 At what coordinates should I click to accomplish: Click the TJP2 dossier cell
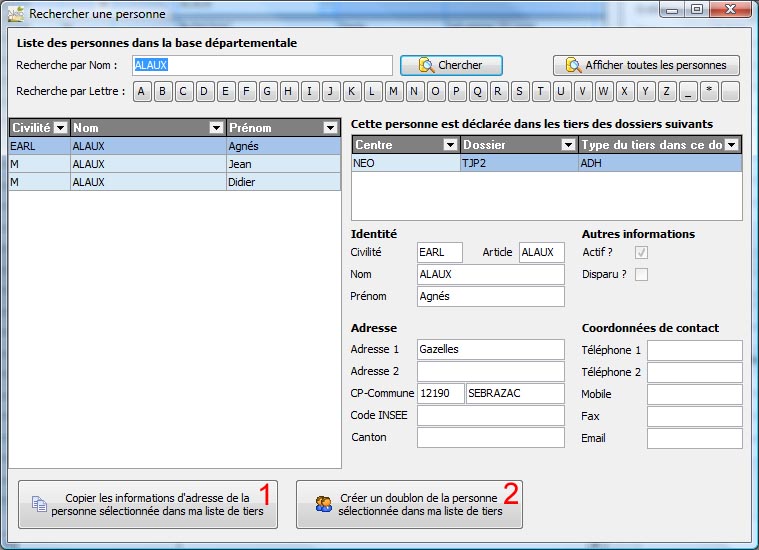coord(519,163)
